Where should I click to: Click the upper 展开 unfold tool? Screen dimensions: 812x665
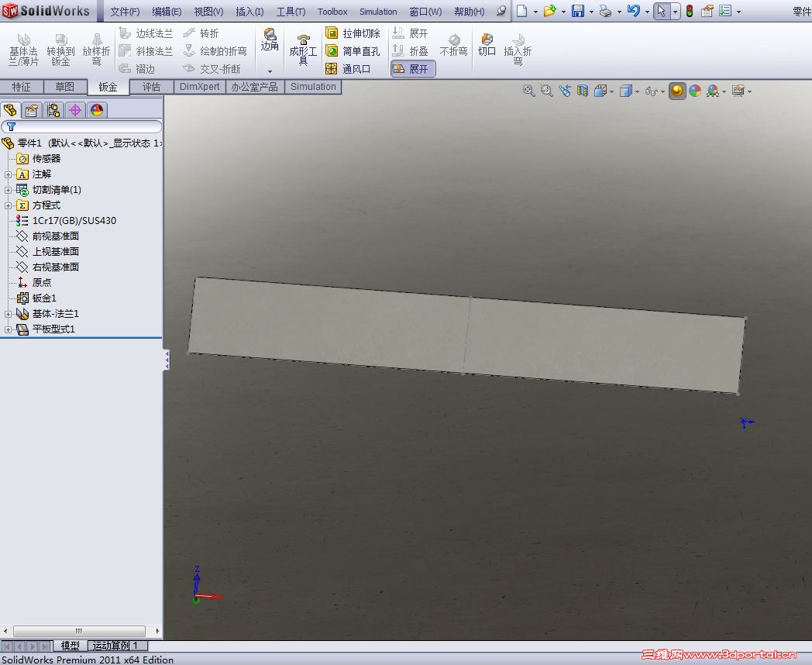(410, 33)
